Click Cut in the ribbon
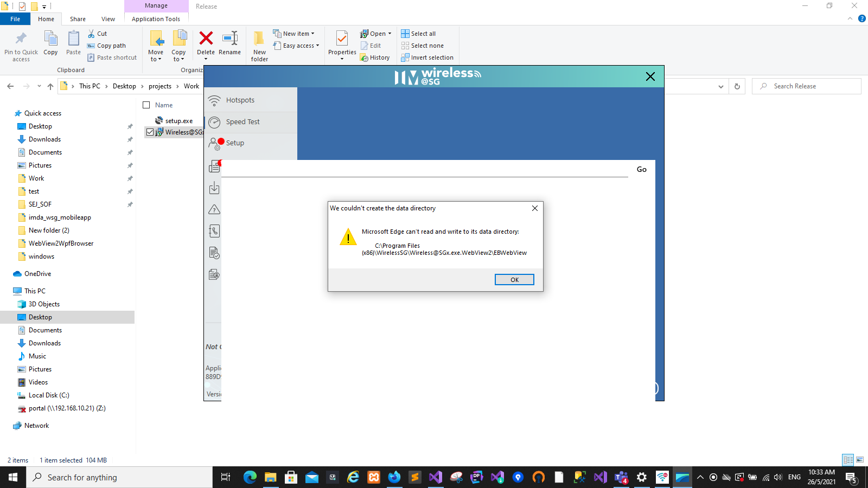868x488 pixels. 98,34
